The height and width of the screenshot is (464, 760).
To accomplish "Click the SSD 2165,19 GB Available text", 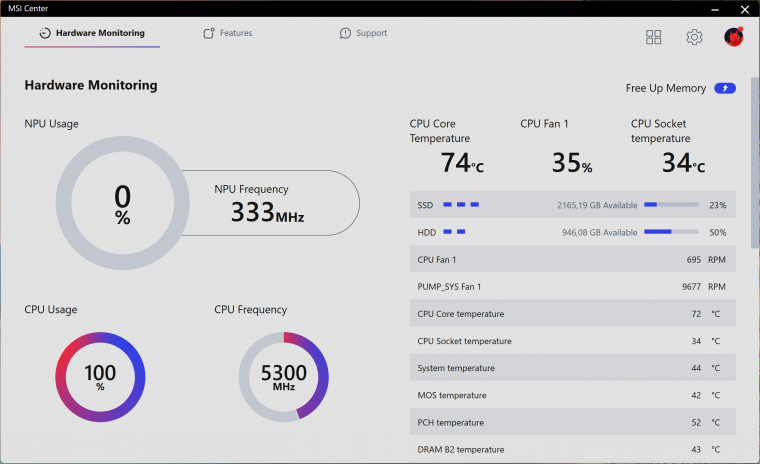I will point(597,205).
